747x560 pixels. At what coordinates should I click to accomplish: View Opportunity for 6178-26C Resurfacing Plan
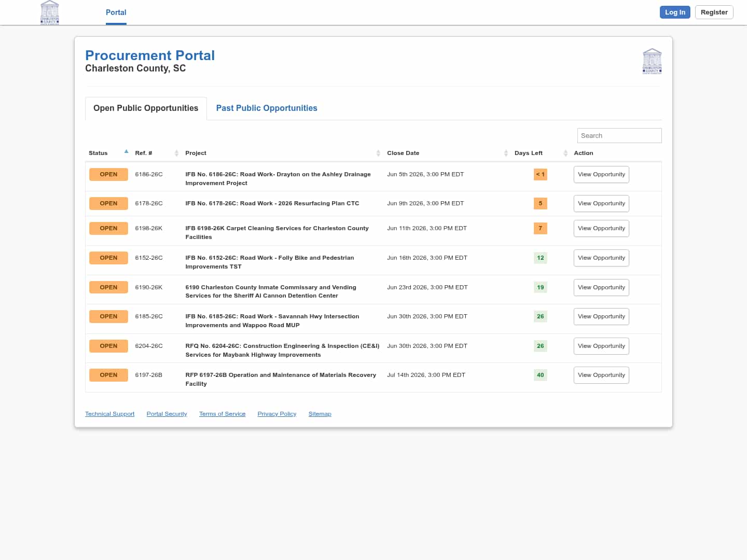point(601,203)
